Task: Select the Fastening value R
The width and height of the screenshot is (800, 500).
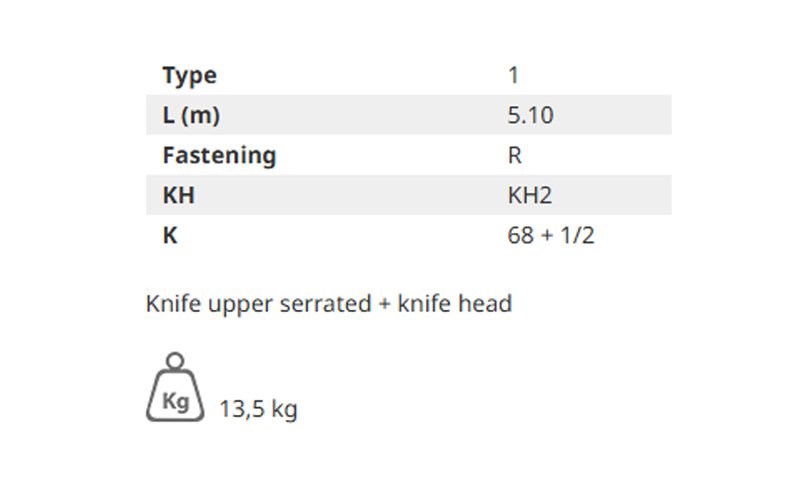Action: coord(515,155)
